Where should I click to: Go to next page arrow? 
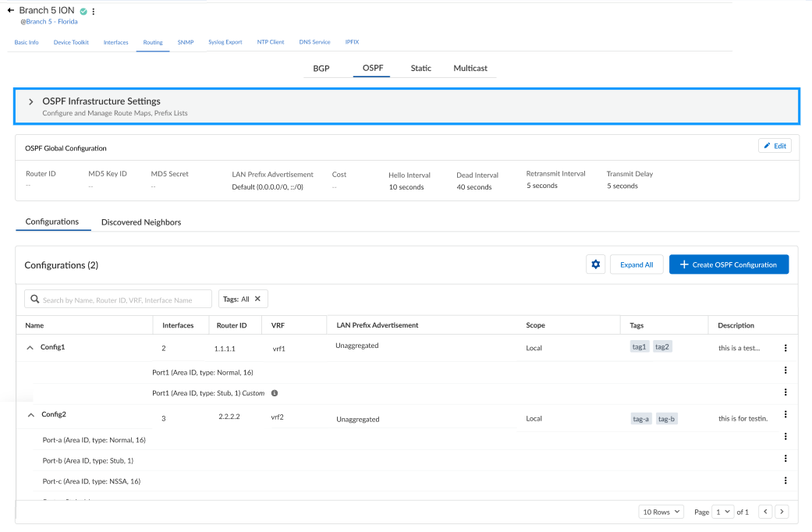point(782,512)
